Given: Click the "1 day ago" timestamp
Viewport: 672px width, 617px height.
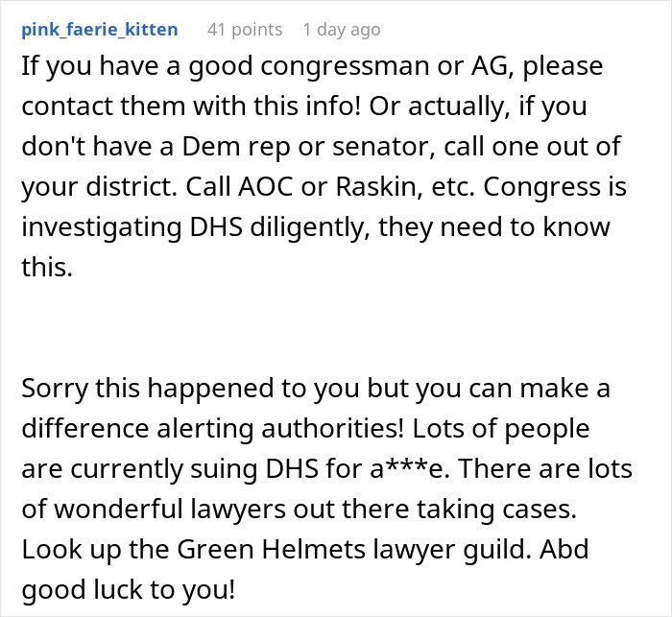Looking at the screenshot, I should click(341, 30).
